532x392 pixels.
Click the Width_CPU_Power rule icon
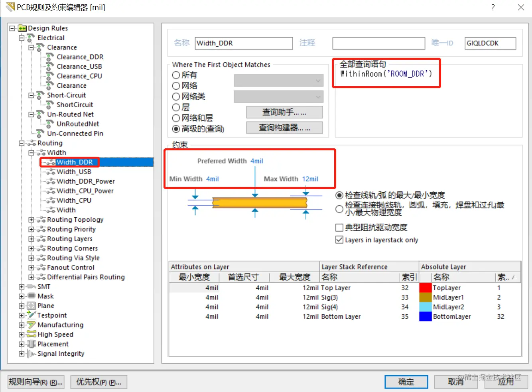point(51,191)
